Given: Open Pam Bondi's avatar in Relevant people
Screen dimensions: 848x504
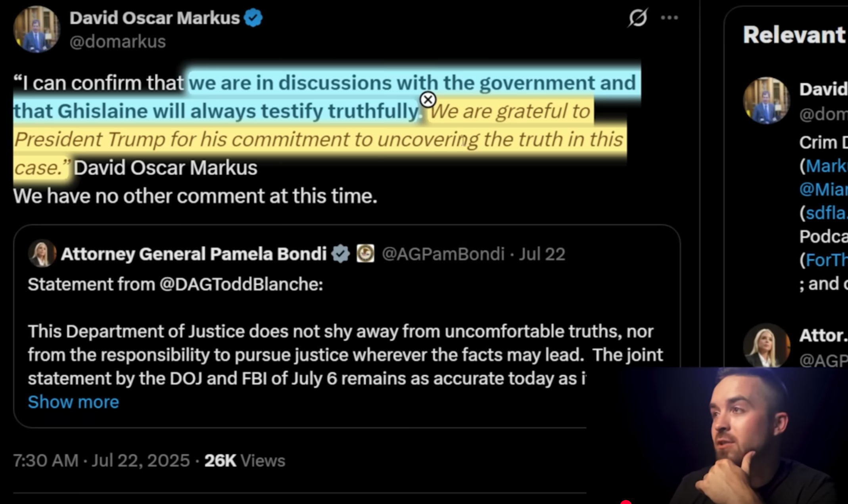Looking at the screenshot, I should [766, 346].
